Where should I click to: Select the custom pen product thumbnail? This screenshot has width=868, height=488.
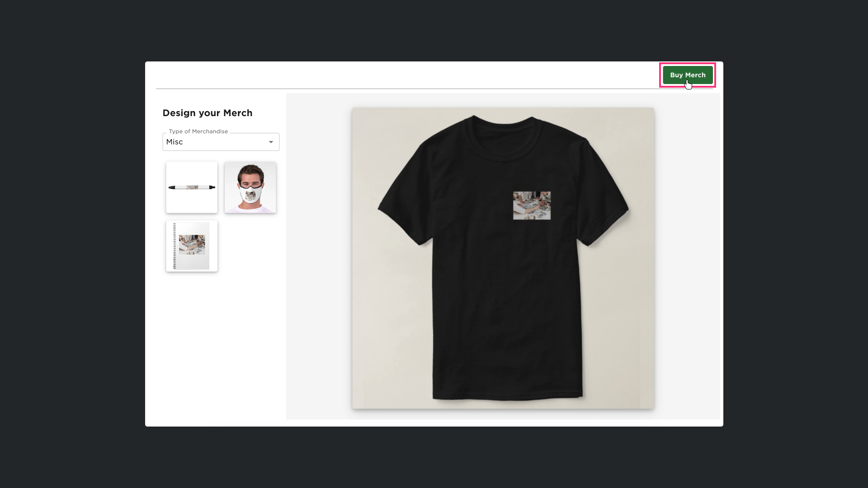pos(192,187)
